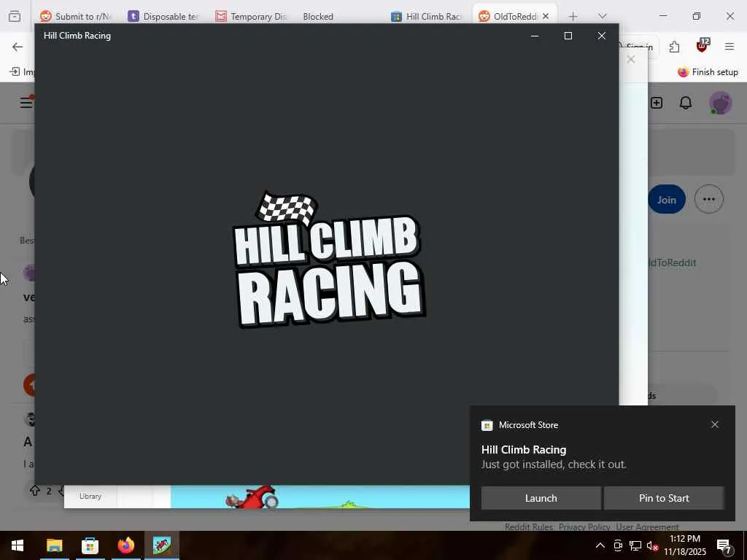747x560 pixels.
Task: Minimize the Hill Climb Racing window
Action: coord(535,36)
